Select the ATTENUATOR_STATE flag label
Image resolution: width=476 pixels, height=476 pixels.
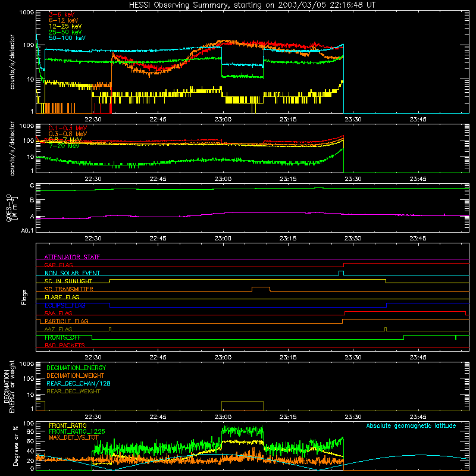click(x=72, y=257)
